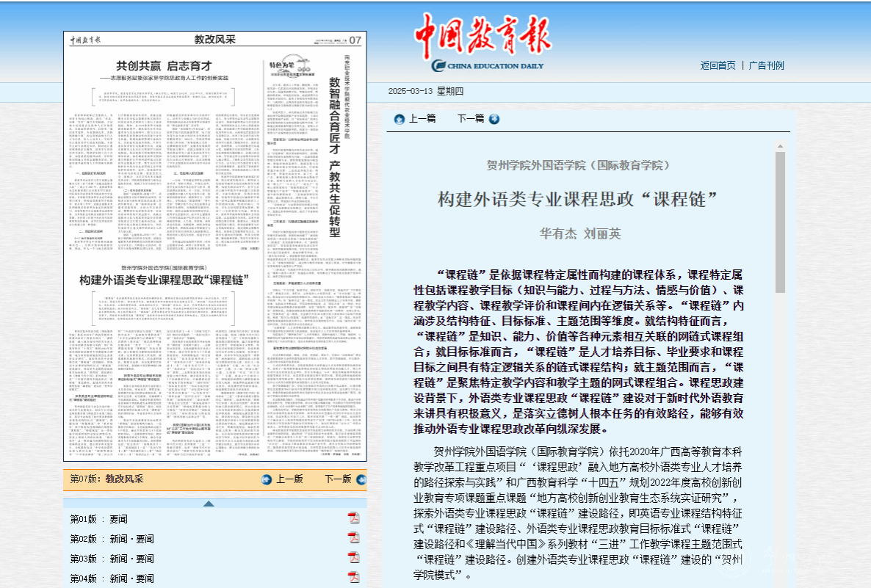The image size is (871, 588).
Task: Open the 广告刊例 link
Action: pos(767,65)
